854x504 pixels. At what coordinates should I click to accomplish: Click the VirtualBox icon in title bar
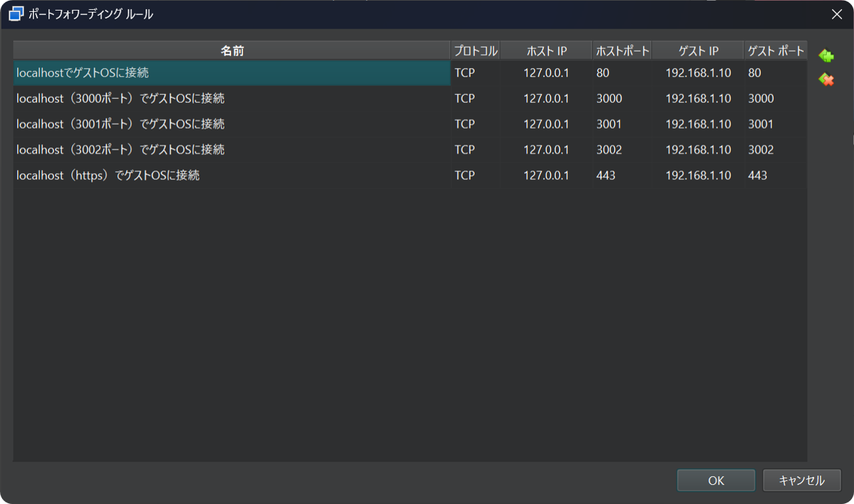[16, 14]
